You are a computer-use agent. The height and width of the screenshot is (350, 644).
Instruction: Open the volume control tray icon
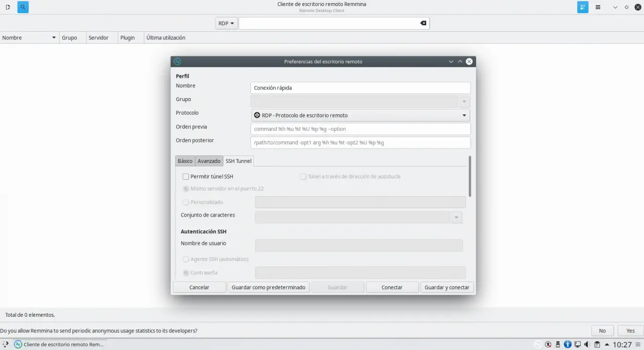tap(587, 344)
